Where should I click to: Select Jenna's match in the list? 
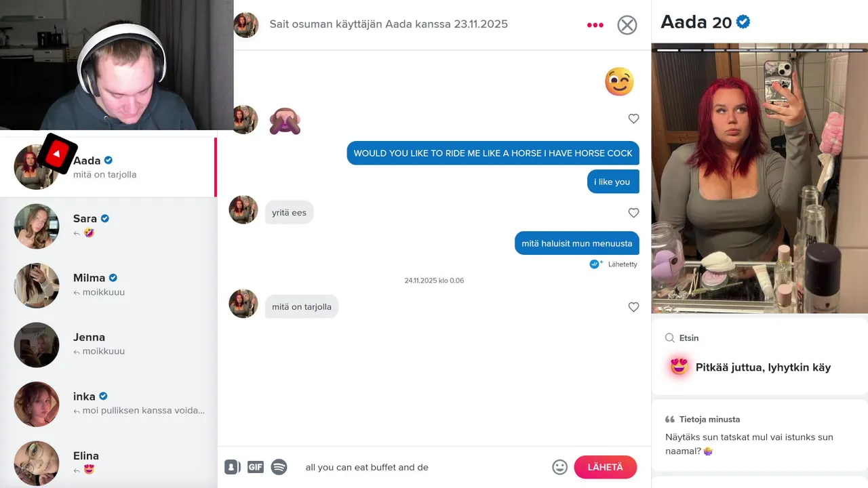click(108, 344)
